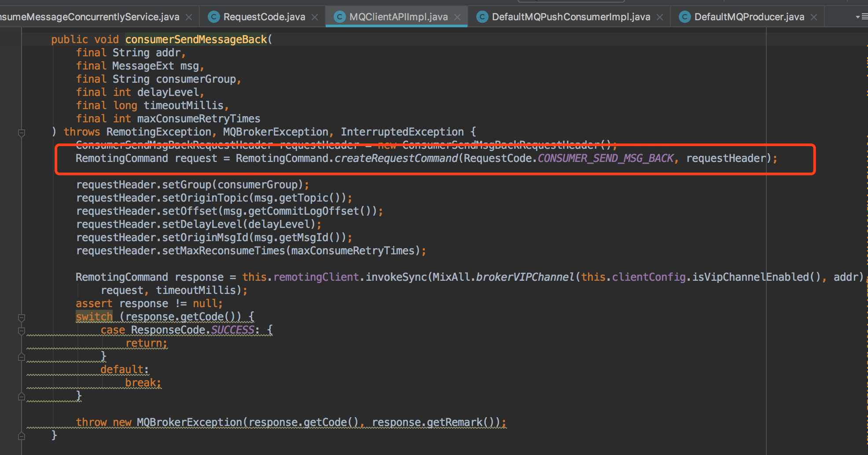Image resolution: width=868 pixels, height=455 pixels.
Task: Close the DefaultMQProducer.java tab
Action: 814,17
